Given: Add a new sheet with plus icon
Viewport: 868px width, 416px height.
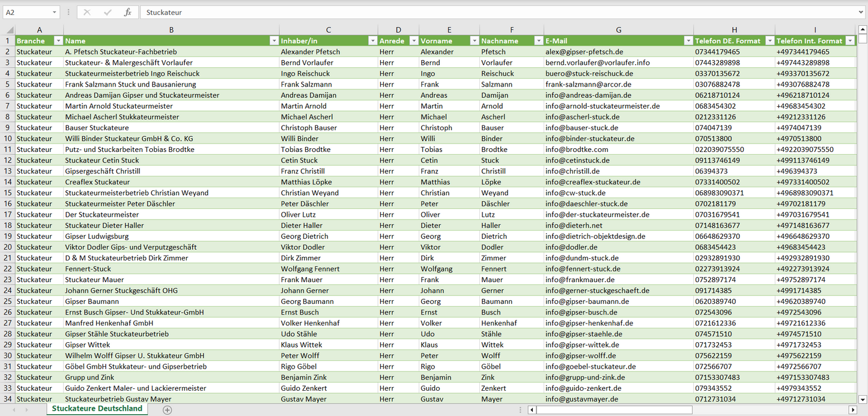Looking at the screenshot, I should click(x=168, y=410).
